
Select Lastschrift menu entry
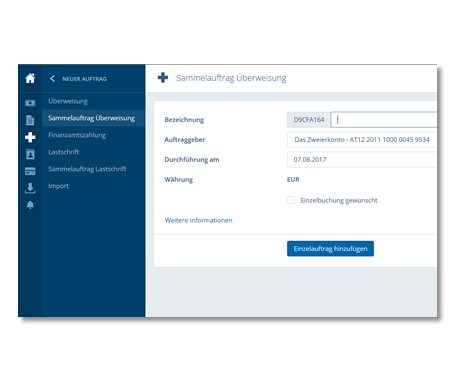click(93, 152)
